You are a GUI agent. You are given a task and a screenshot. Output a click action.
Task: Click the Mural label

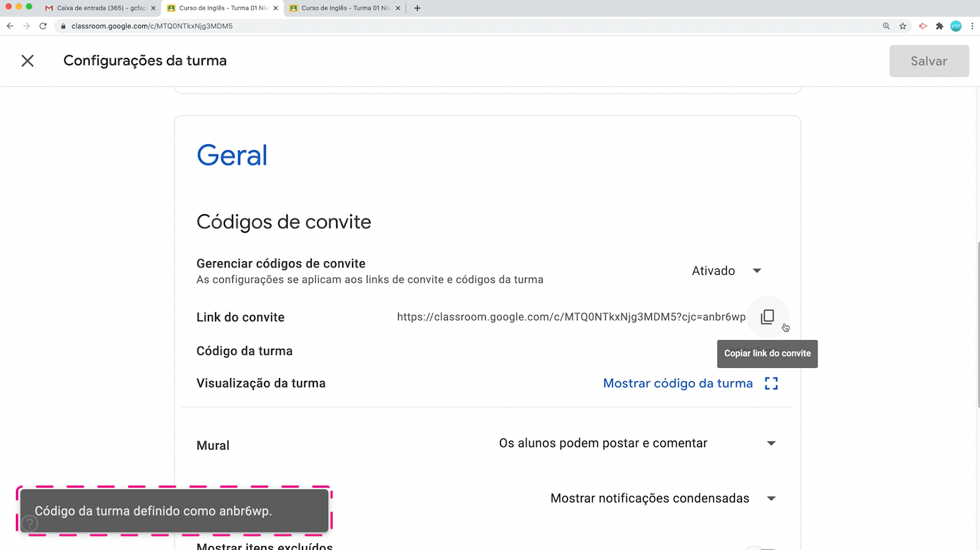coord(213,446)
